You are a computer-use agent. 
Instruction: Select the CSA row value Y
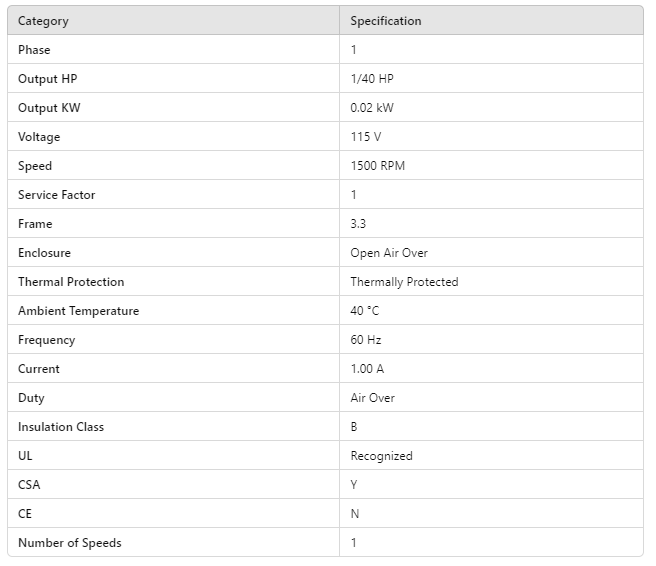(x=354, y=485)
